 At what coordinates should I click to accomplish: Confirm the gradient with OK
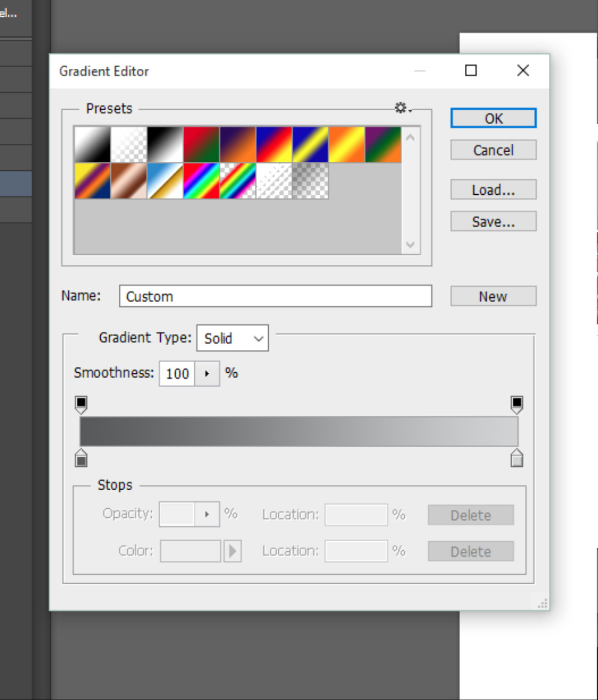pyautogui.click(x=494, y=118)
